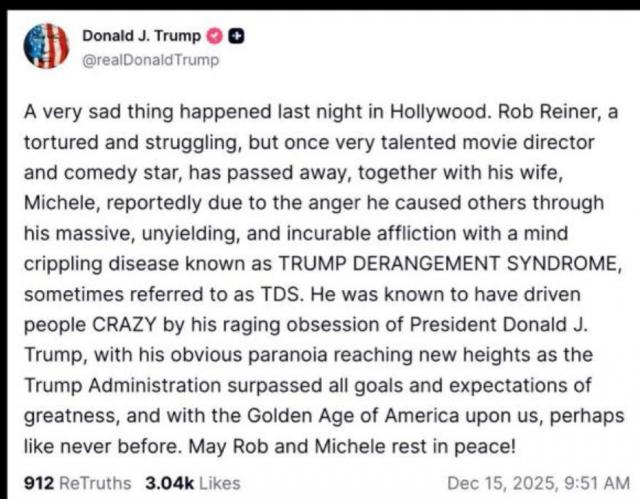This screenshot has height=499, width=640.
Task: Click the profile avatar thumbnail
Action: tap(47, 45)
